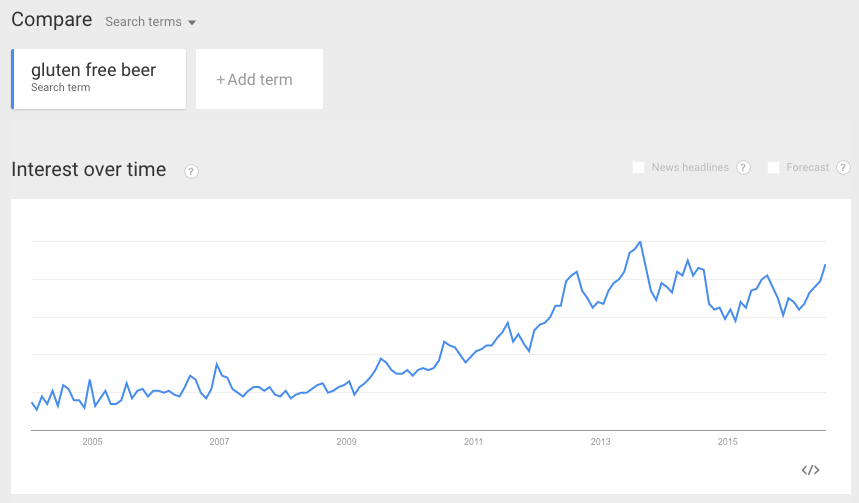
Task: Click the Add term box
Action: pyautogui.click(x=259, y=79)
